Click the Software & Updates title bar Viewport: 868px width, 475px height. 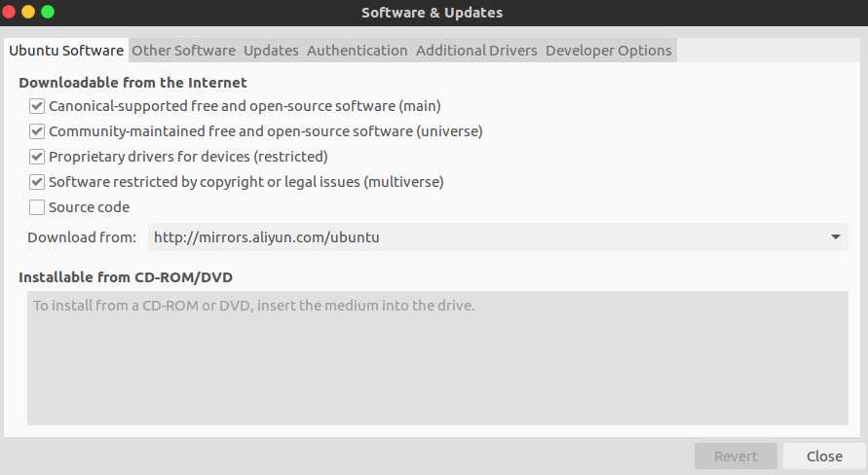point(432,12)
